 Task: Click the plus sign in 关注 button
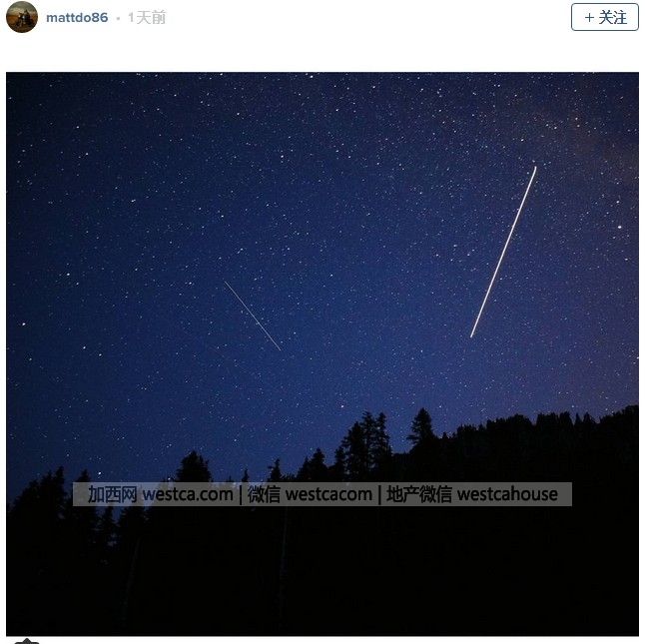589,18
